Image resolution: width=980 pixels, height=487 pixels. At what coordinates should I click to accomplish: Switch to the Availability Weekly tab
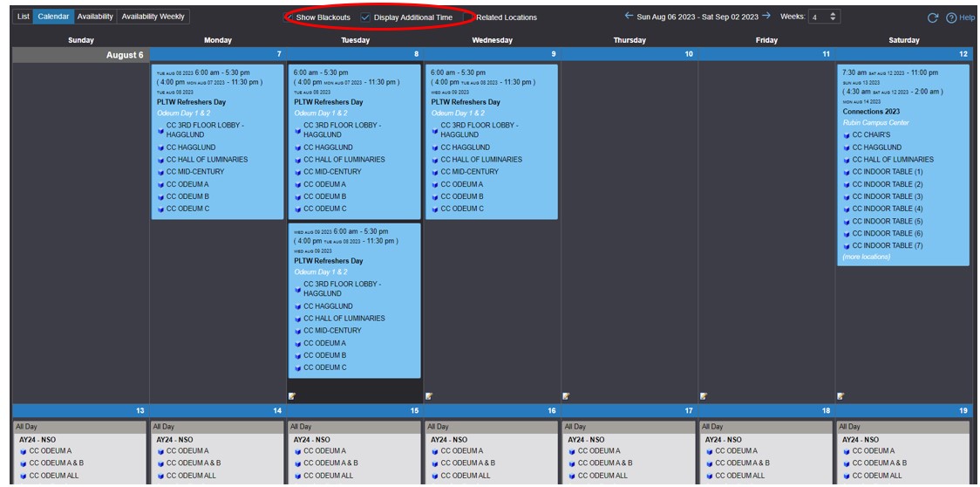tap(153, 17)
